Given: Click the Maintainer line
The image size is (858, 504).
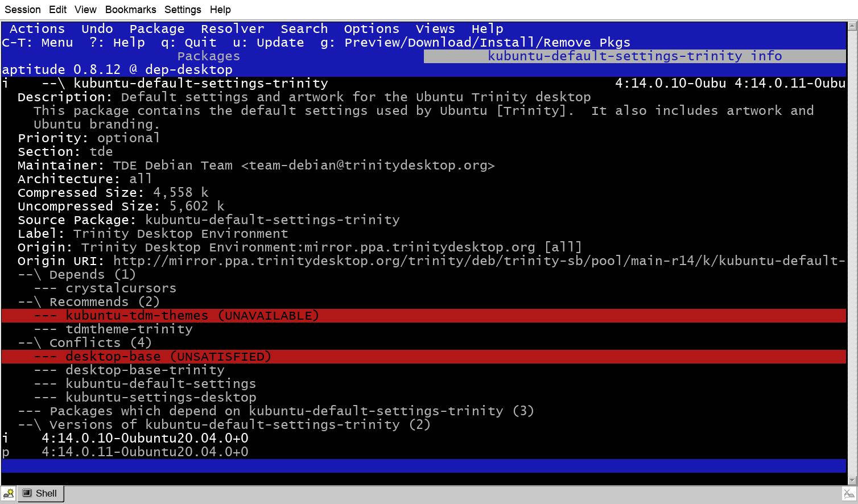Looking at the screenshot, I should pos(256,166).
